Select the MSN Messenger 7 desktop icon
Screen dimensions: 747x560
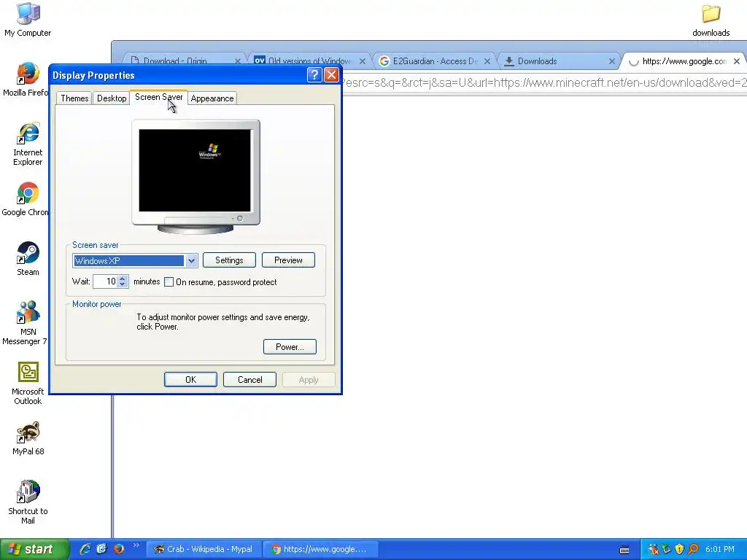26,323
